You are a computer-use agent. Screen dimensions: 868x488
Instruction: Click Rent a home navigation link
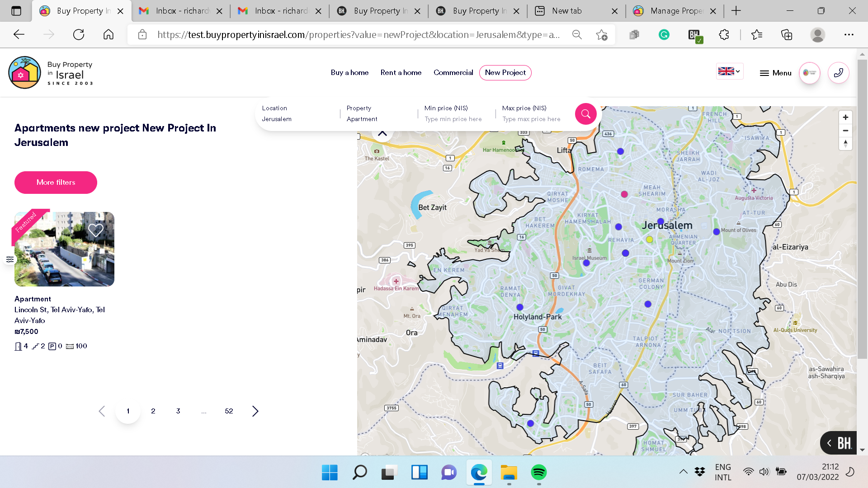click(401, 72)
